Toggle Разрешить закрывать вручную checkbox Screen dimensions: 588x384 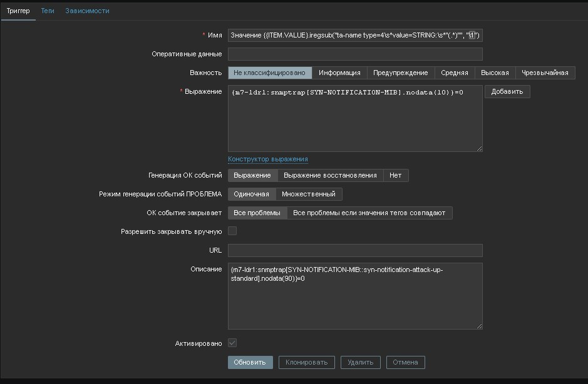click(x=232, y=231)
